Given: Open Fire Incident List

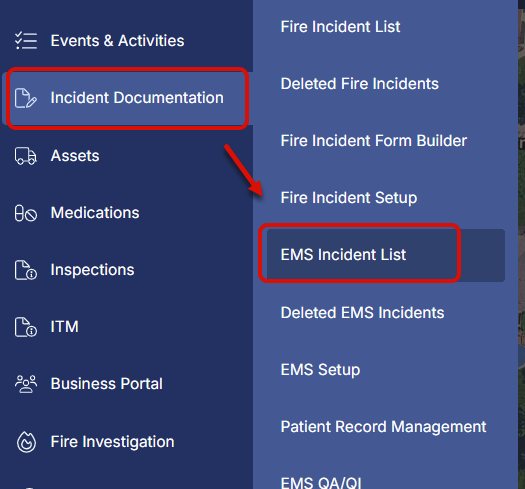Looking at the screenshot, I should [340, 27].
